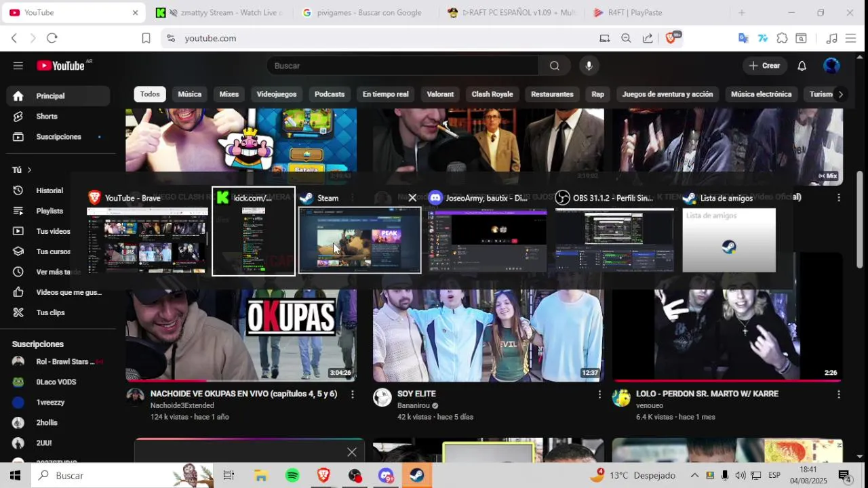This screenshot has height=488, width=868.
Task: Expand the 'Tú' sidebar section
Action: 22,170
